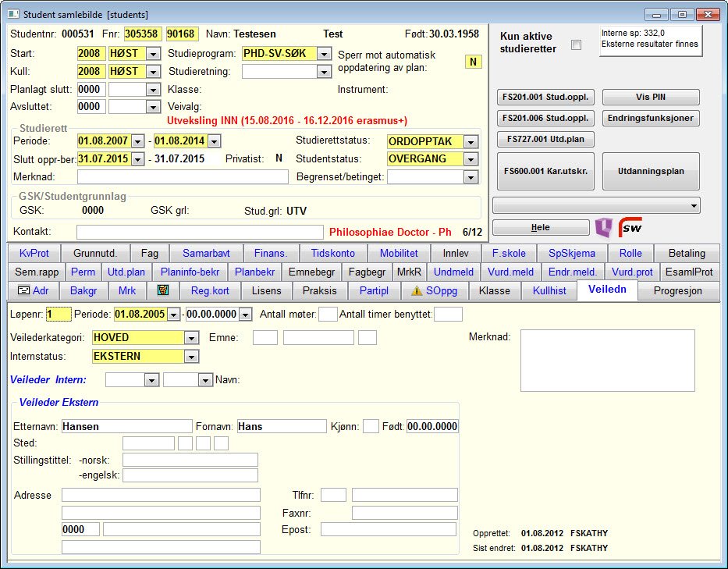The width and height of the screenshot is (728, 569).
Task: Click the application icon in title bar
Action: [x=13, y=14]
